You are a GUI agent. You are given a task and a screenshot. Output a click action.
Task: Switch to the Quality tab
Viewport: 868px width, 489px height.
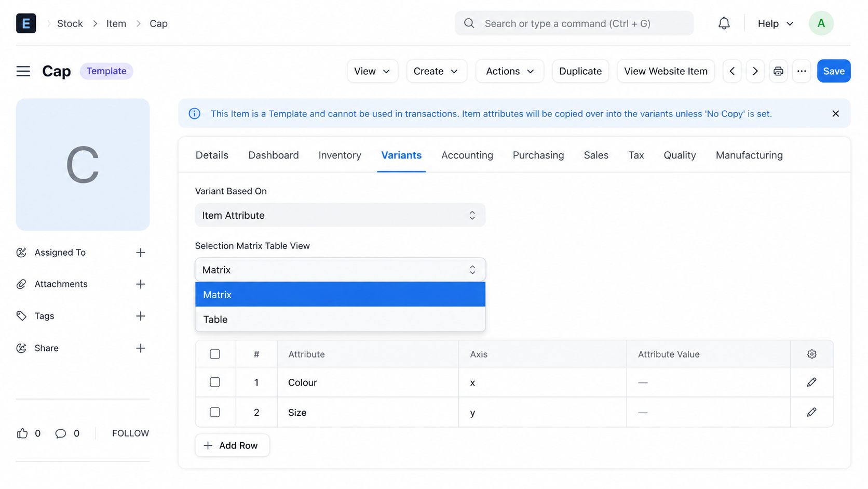pos(680,155)
